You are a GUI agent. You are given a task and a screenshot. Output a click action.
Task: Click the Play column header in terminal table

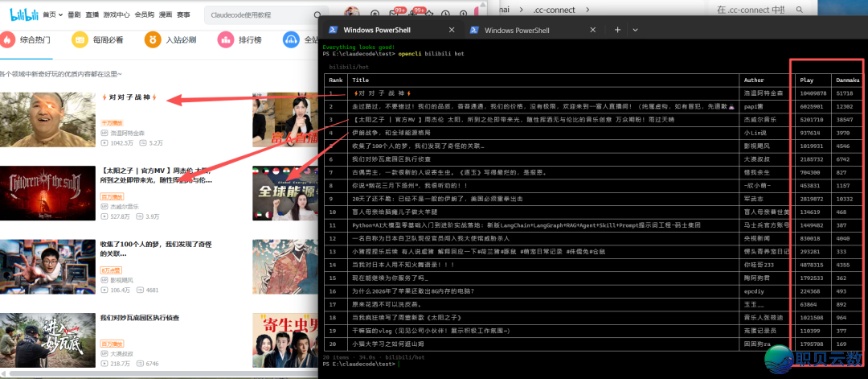[x=806, y=80]
